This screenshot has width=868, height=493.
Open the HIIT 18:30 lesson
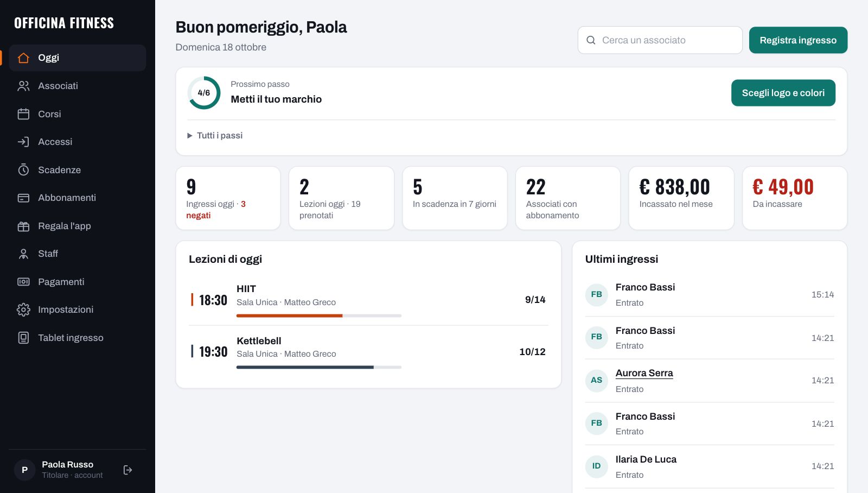pyautogui.click(x=368, y=300)
